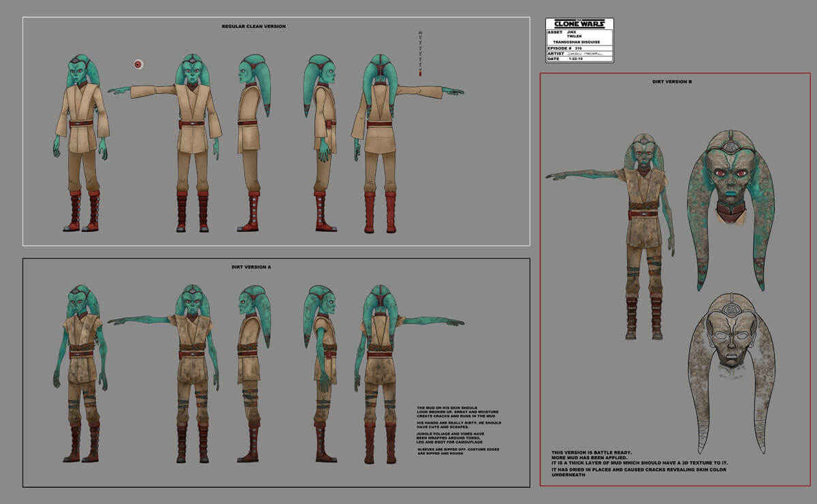Click the 'REGULAR CLEAN VERSION' heading
The height and width of the screenshot is (504, 817).
[x=254, y=27]
